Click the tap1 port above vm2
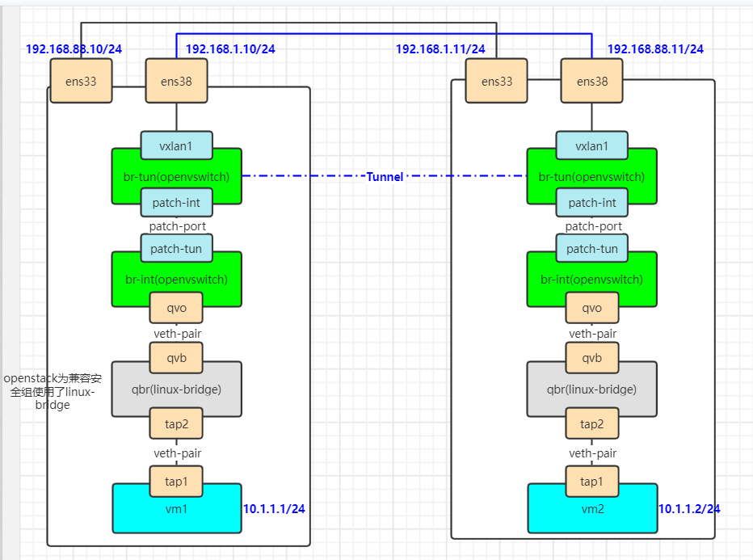 (592, 481)
